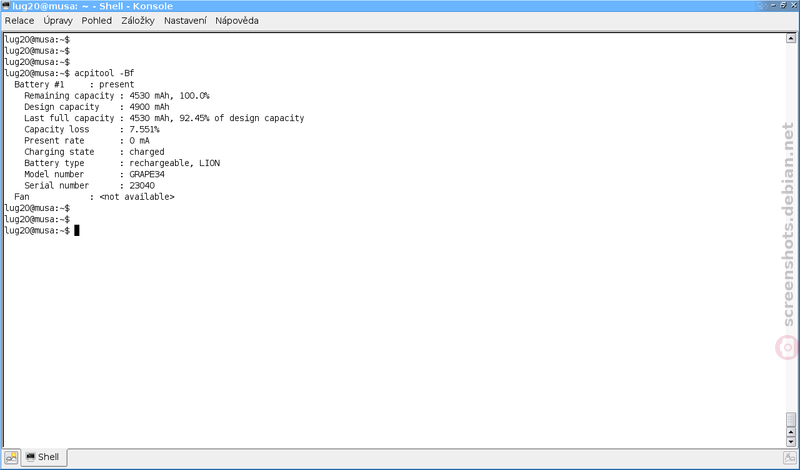Screen dimensions: 800x470
Task: Click the 'Present rate' 0 mA line
Action: click(x=87, y=140)
